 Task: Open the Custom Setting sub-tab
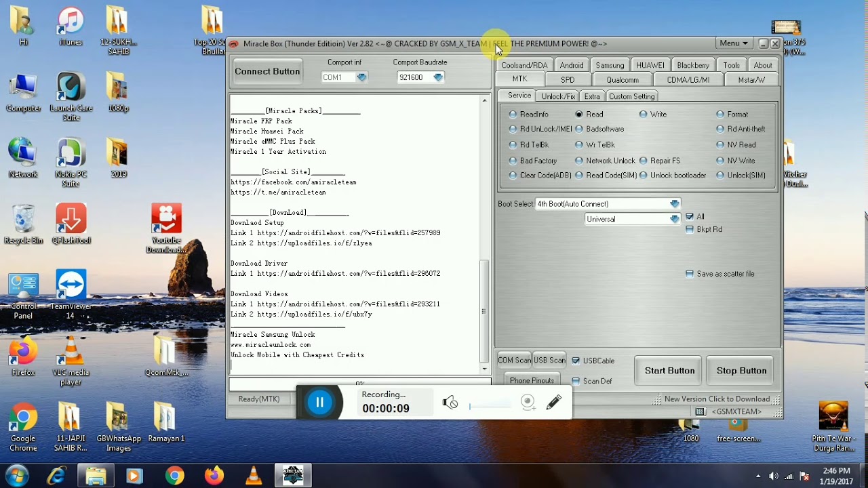tap(631, 96)
